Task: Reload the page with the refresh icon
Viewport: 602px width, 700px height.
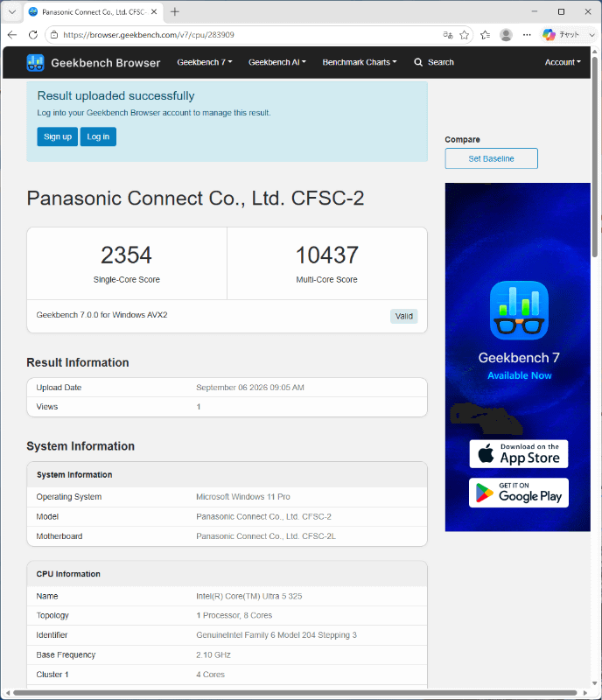Action: point(33,35)
